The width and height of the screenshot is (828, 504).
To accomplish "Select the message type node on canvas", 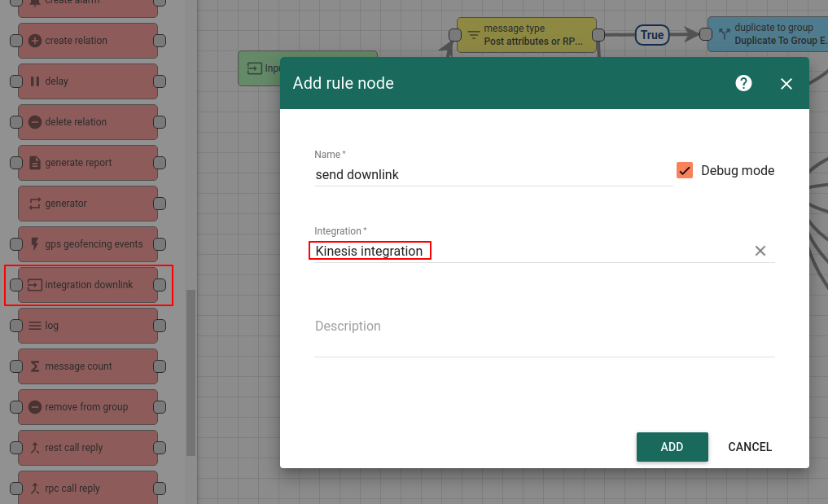I will (x=527, y=35).
